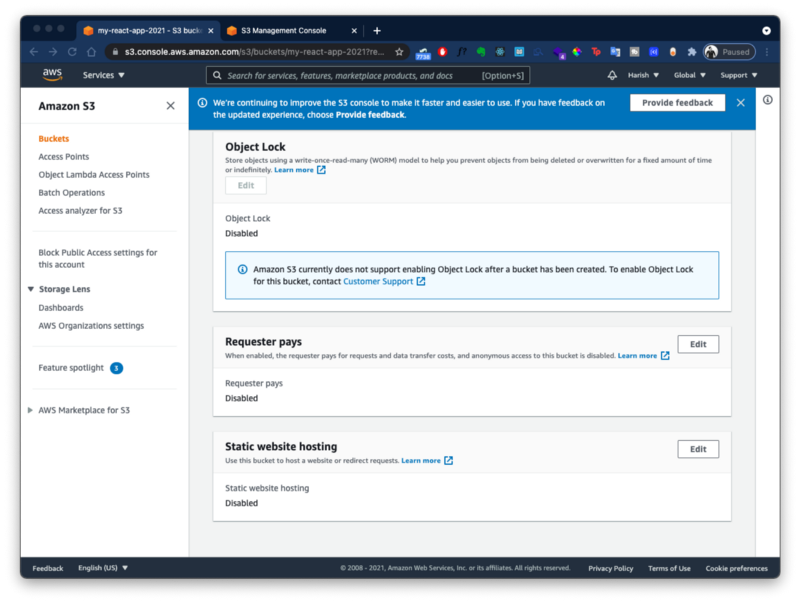Screen dimensions: 800x603
Task: Focus the AWS services search field
Action: (x=368, y=76)
